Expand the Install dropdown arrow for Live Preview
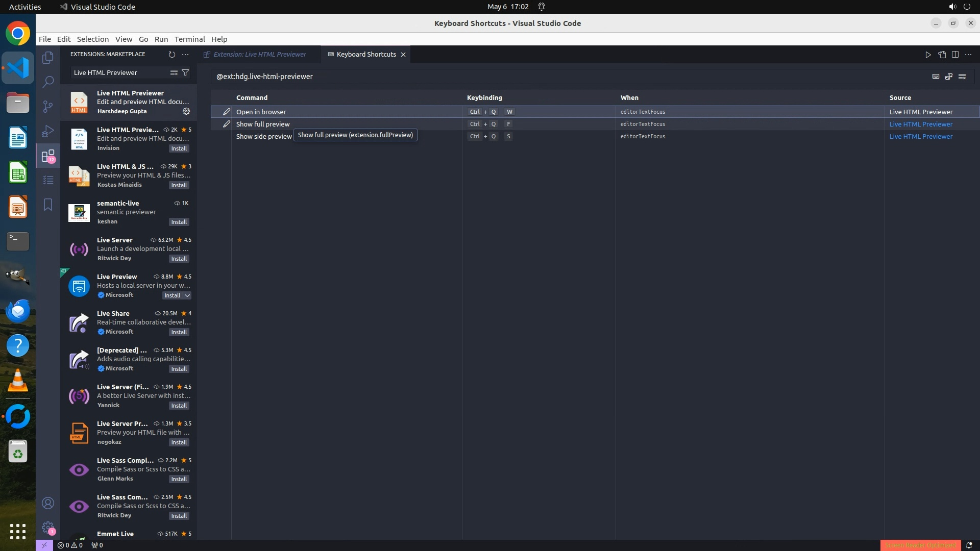 pos(187,295)
